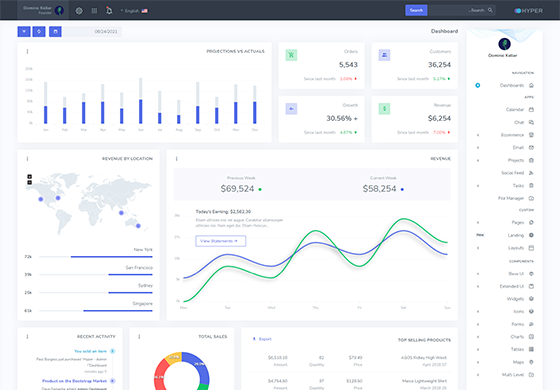The height and width of the screenshot is (390, 560).
Task: Expand the Extended UI submenu arrow
Action: [478, 286]
